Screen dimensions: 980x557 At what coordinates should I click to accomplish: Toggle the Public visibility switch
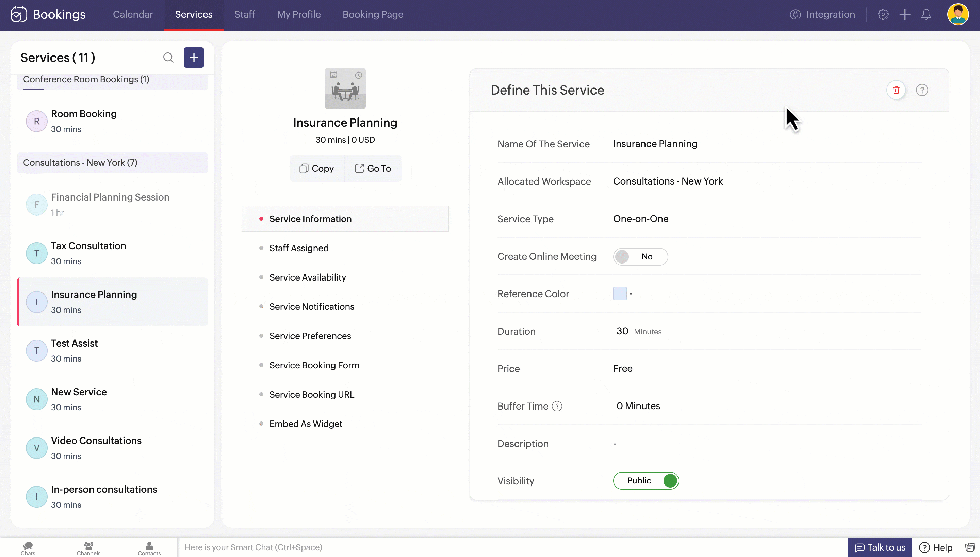tap(646, 481)
